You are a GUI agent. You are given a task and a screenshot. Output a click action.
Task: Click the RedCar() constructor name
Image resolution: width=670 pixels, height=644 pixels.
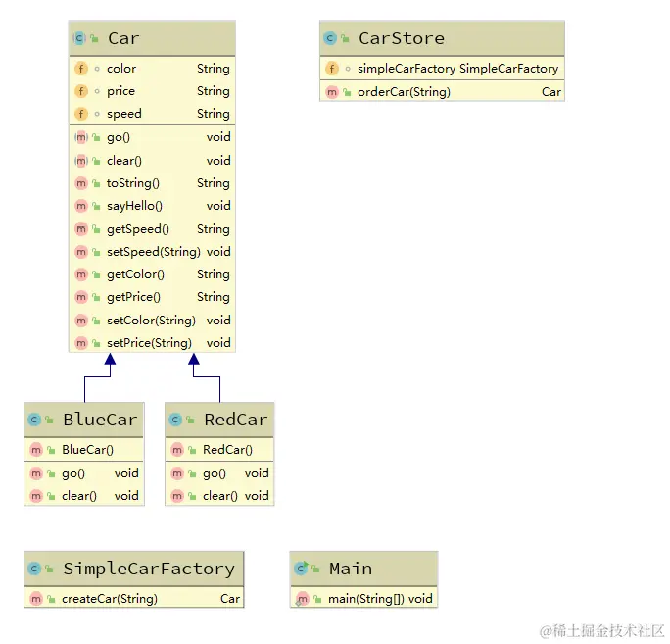(x=228, y=450)
